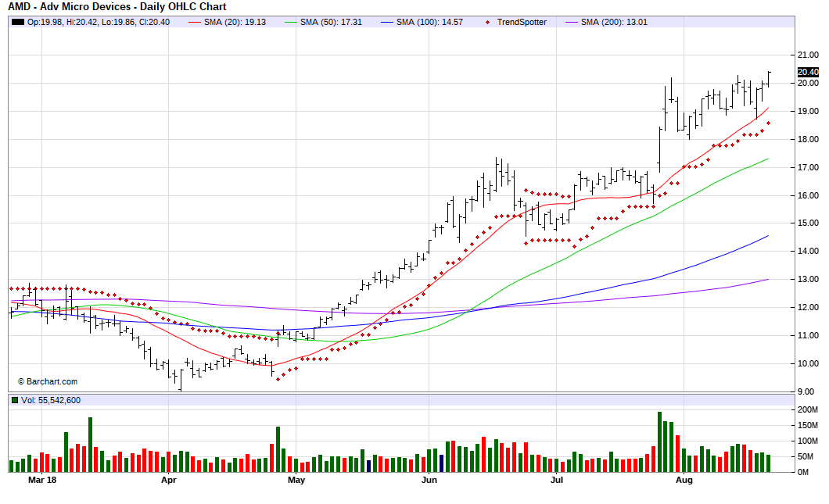The width and height of the screenshot is (829, 504).
Task: Click the tall green volume bar in late March
Action: (91, 445)
